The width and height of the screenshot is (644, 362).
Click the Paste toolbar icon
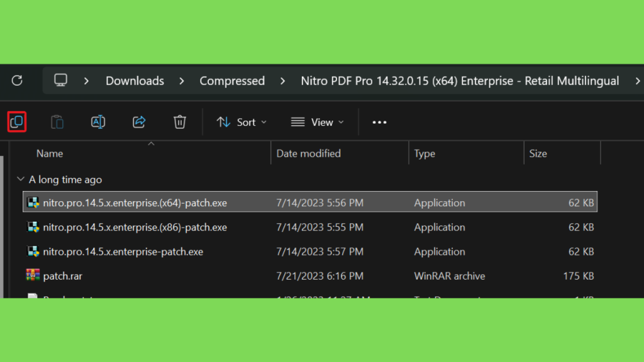pos(57,122)
